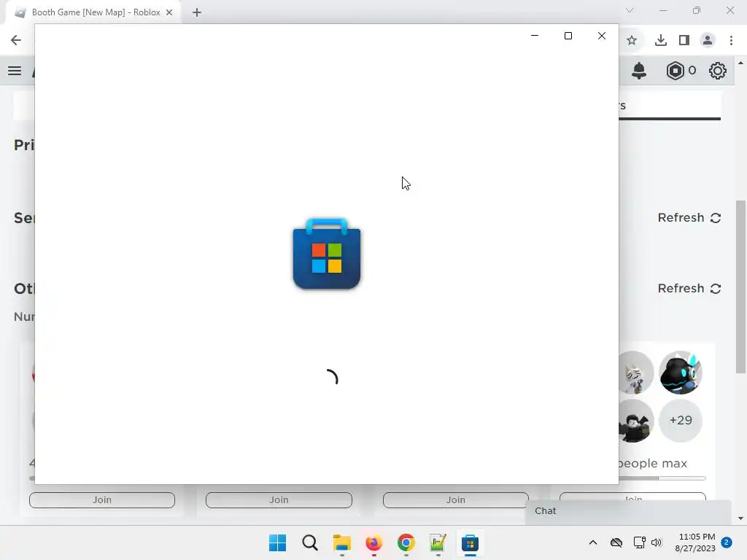
Task: Open the Roblox hamburger navigation menu
Action: pos(15,71)
